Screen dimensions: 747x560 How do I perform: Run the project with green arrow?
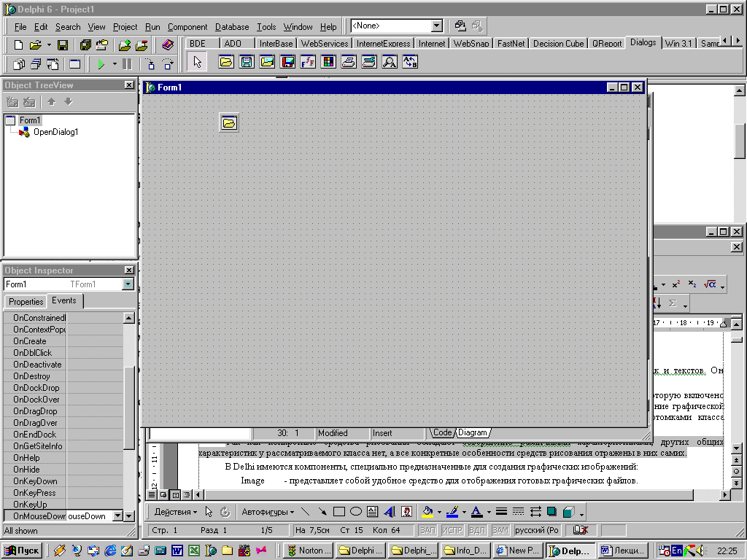point(101,64)
